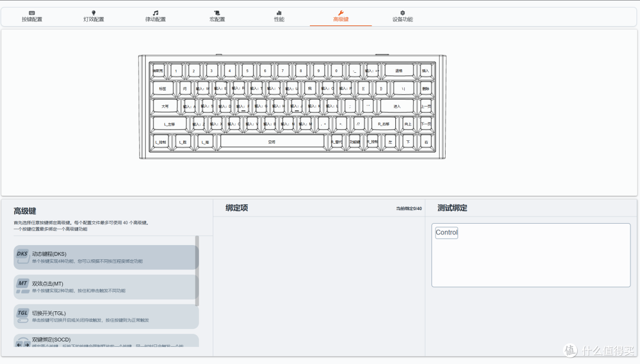Select the 退格 backspace key
Viewport: 640px width, 364px height.
[399, 70]
